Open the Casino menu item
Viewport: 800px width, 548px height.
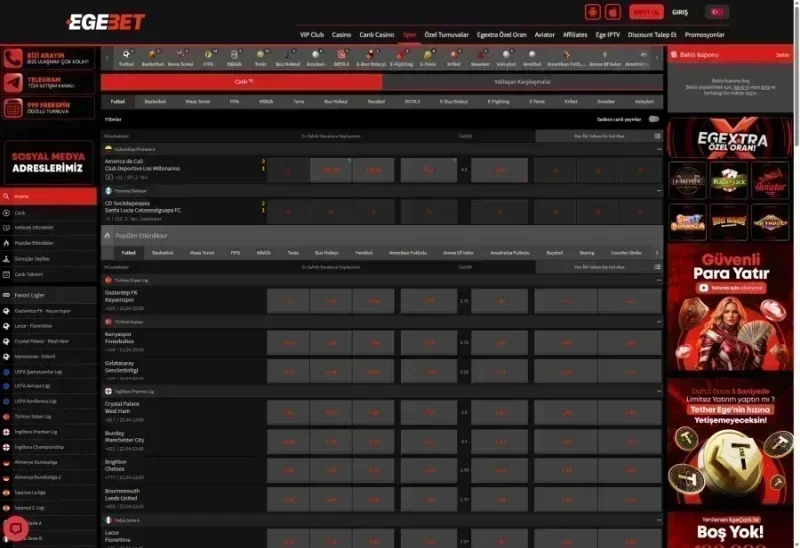coord(341,35)
